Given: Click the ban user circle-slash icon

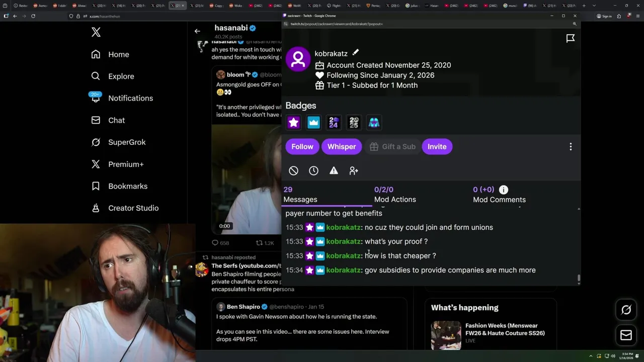Looking at the screenshot, I should click(293, 171).
